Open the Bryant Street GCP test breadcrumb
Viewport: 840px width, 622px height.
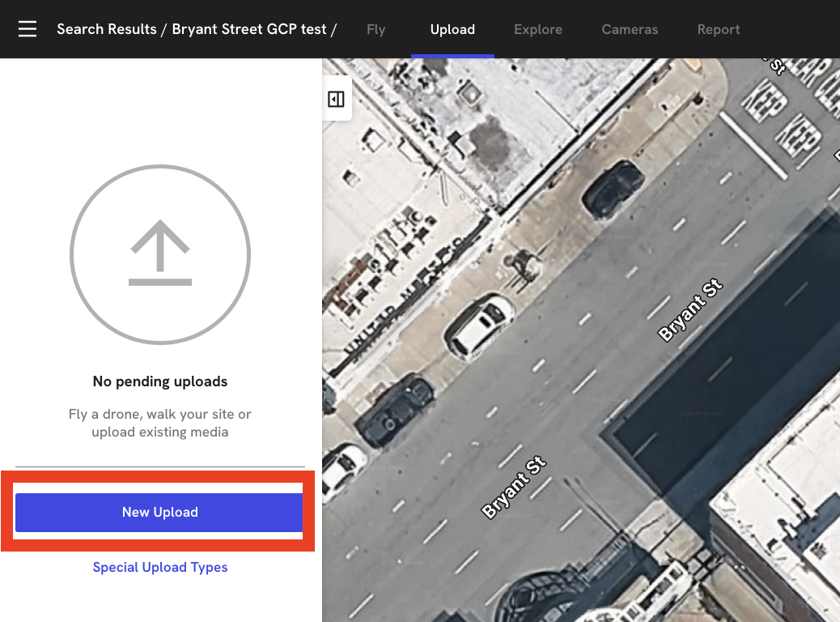click(249, 30)
